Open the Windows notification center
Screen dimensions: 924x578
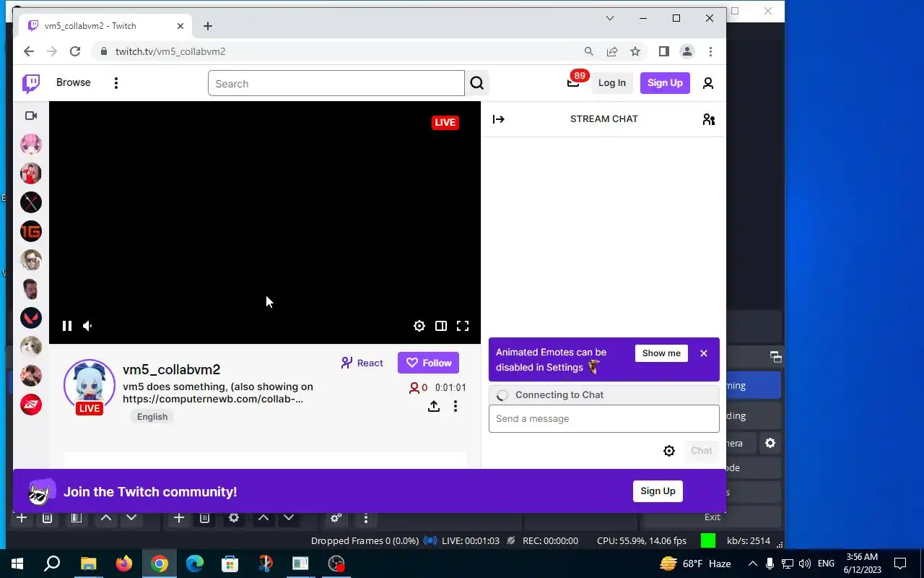(900, 564)
